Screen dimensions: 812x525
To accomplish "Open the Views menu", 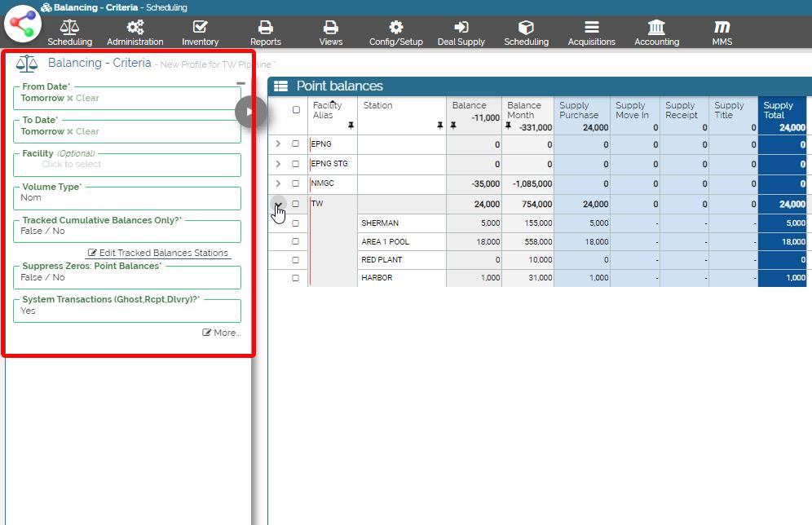I will 330,33.
